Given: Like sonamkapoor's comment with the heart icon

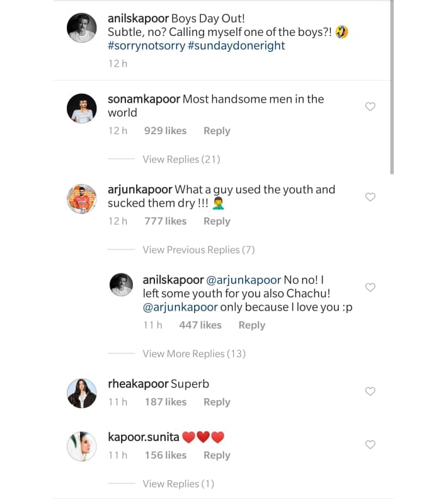Looking at the screenshot, I should pyautogui.click(x=370, y=107).
